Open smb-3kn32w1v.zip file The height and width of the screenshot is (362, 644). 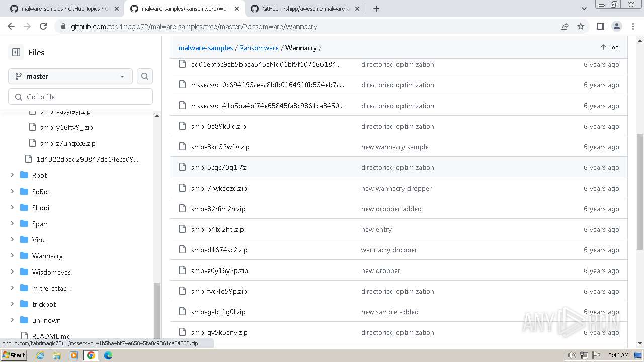tap(220, 147)
